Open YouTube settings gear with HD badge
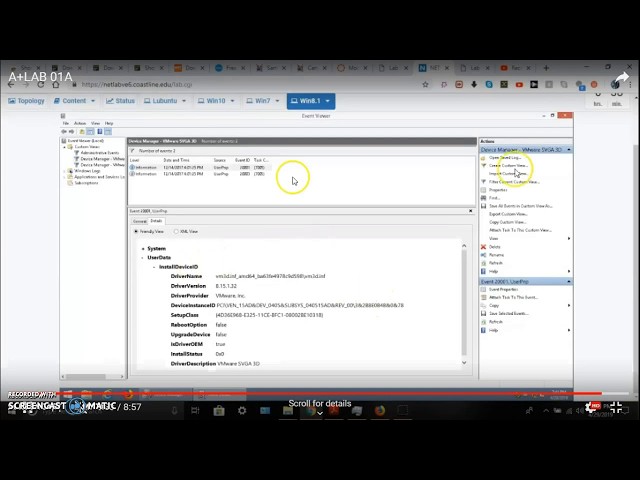Screen dimensions: 640x480 [593, 407]
